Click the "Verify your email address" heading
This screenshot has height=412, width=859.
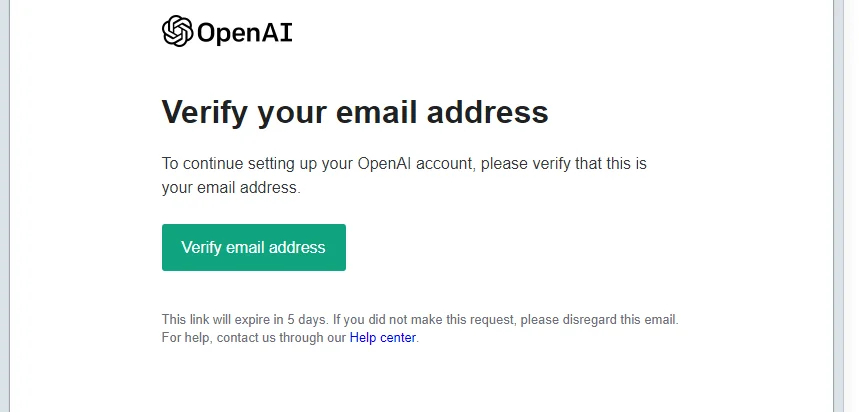(x=355, y=111)
